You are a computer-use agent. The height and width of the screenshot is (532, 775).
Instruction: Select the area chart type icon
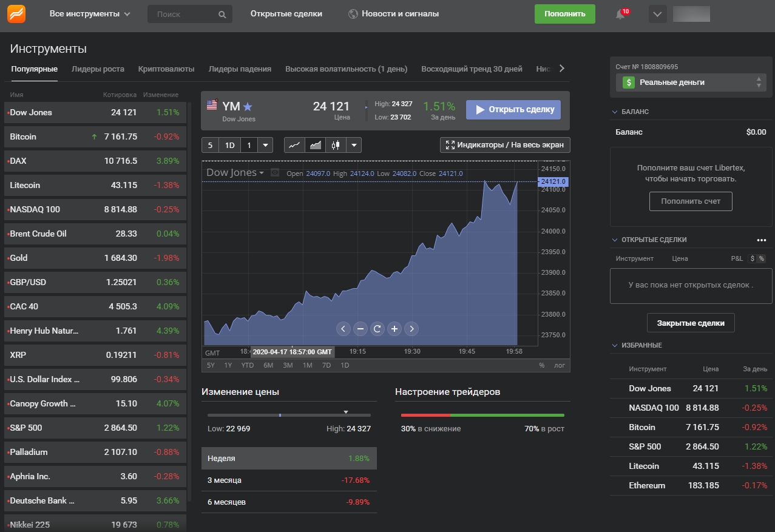316,145
